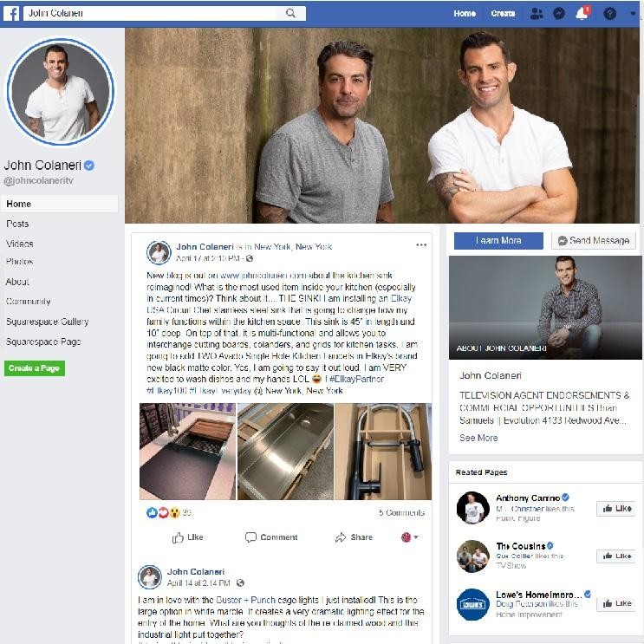
Task: Expand the account dropdown arrow in top bar
Action: 633,14
